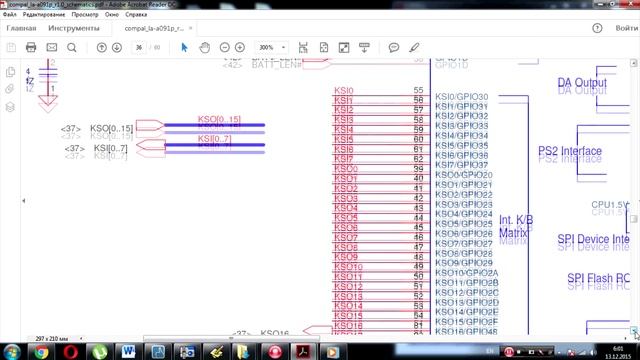The width and height of the screenshot is (640, 360).
Task: Activate the hand pan tool
Action: (x=204, y=47)
